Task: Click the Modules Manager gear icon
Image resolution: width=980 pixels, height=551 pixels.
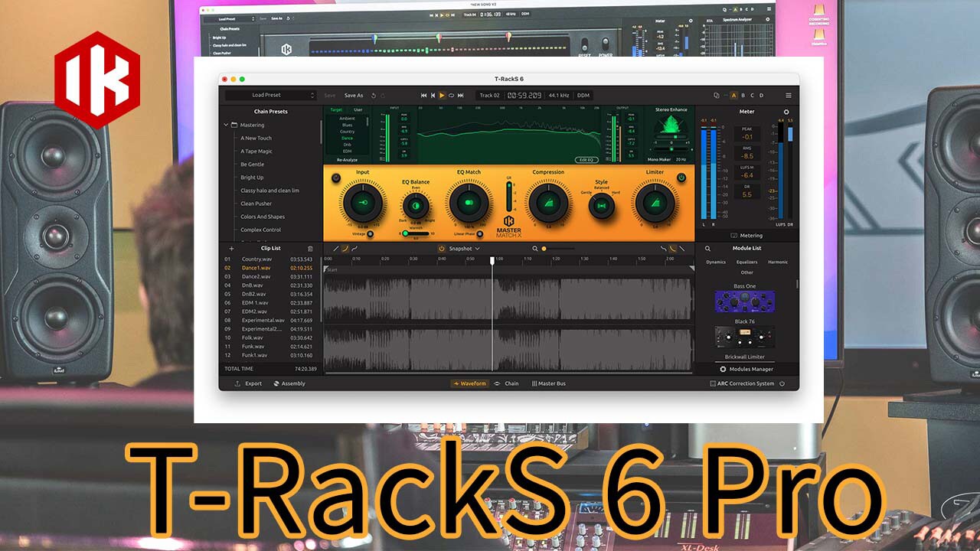Action: pos(723,369)
